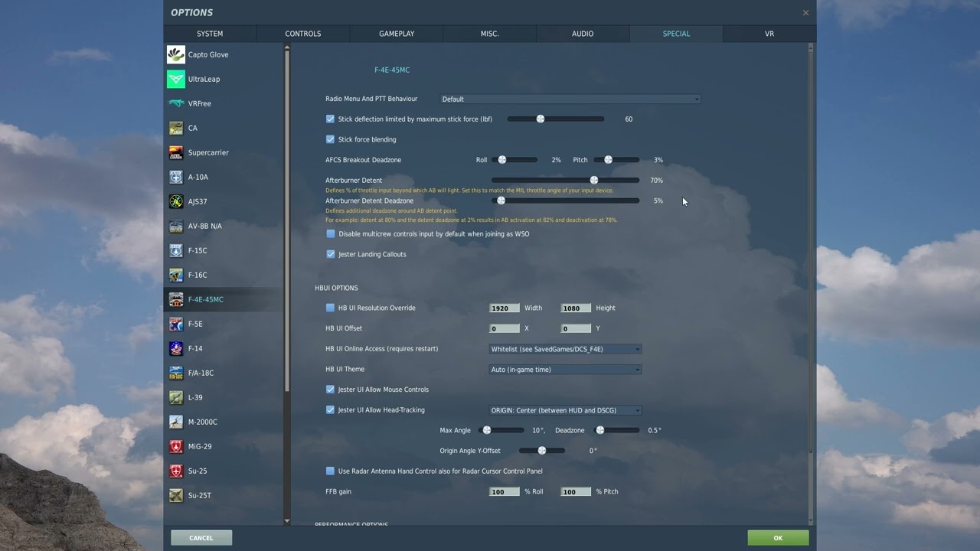Toggle Jester UI Allow Mouse Controls
Image resolution: width=980 pixels, height=551 pixels.
[330, 390]
